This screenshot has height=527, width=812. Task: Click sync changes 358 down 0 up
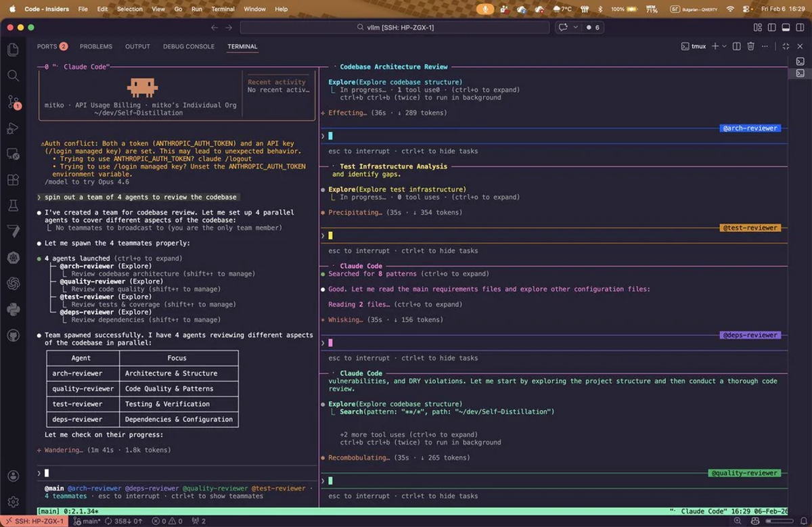tap(125, 522)
